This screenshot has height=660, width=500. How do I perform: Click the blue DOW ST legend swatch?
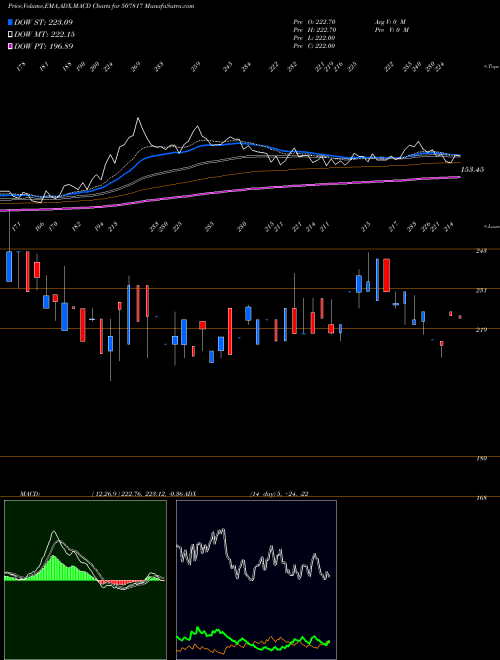coord(11,22)
